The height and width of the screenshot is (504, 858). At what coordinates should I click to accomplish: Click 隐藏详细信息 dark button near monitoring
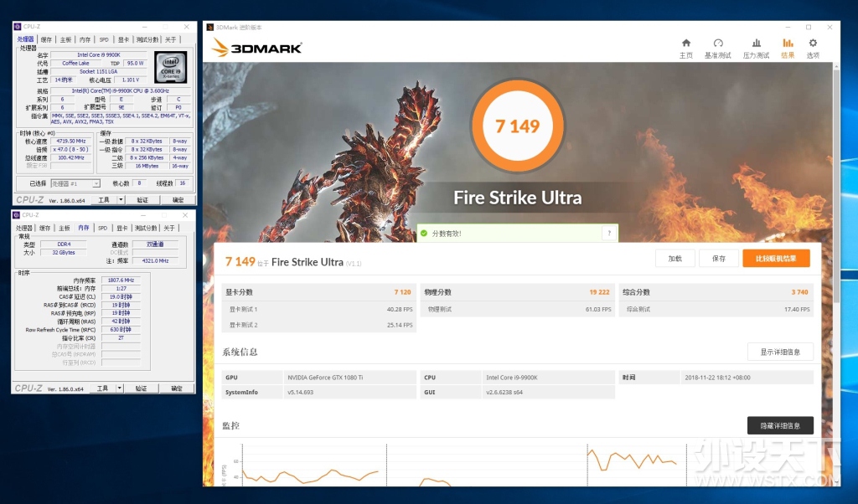point(780,425)
